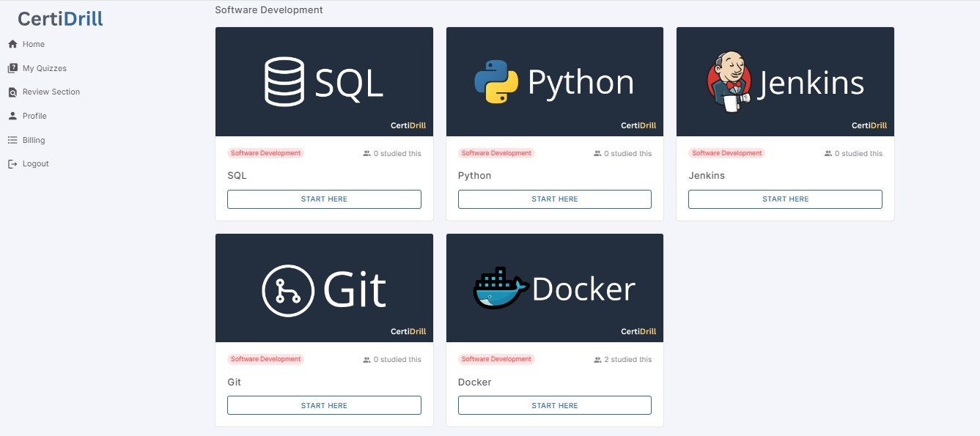980x436 pixels.
Task: Click the Billing list icon
Action: tap(12, 140)
